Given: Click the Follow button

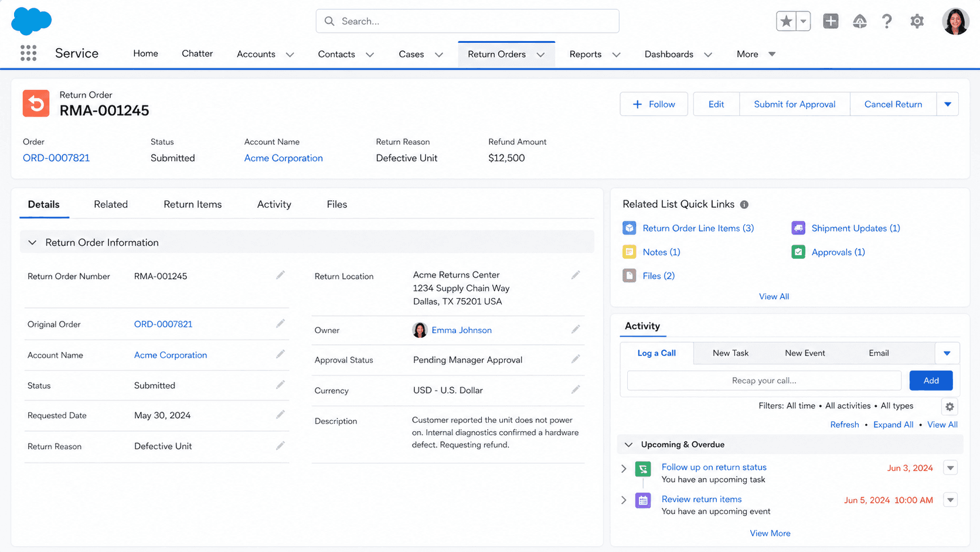Looking at the screenshot, I should tap(654, 104).
